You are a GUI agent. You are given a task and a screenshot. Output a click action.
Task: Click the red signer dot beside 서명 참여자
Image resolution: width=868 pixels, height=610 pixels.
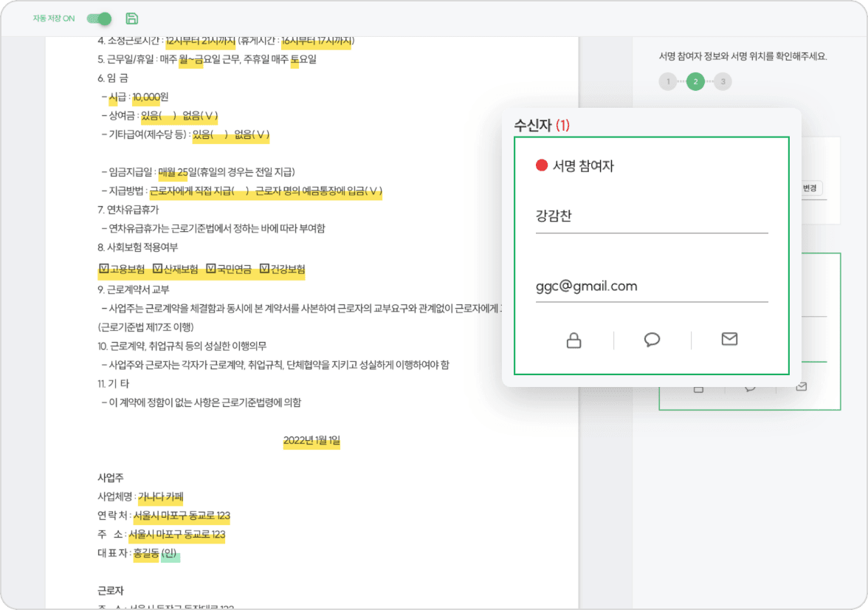[541, 165]
